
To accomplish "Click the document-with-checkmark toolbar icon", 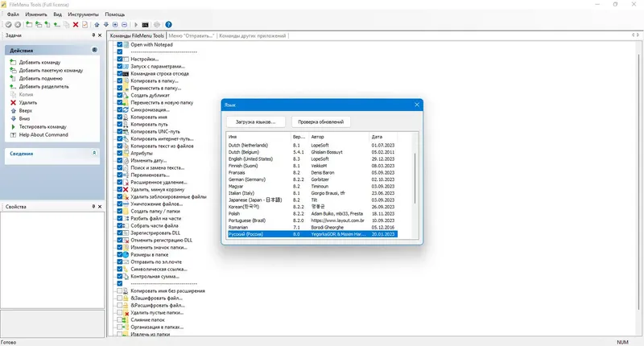I will (x=85, y=25).
